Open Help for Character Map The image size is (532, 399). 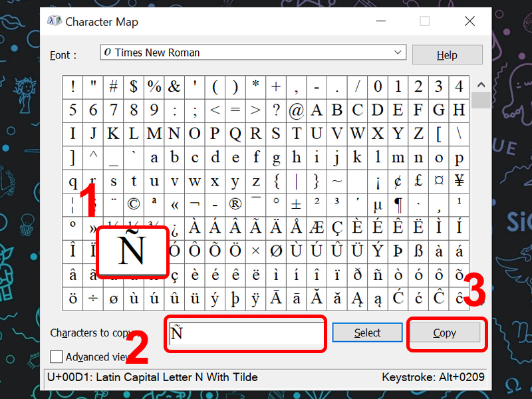tap(447, 55)
